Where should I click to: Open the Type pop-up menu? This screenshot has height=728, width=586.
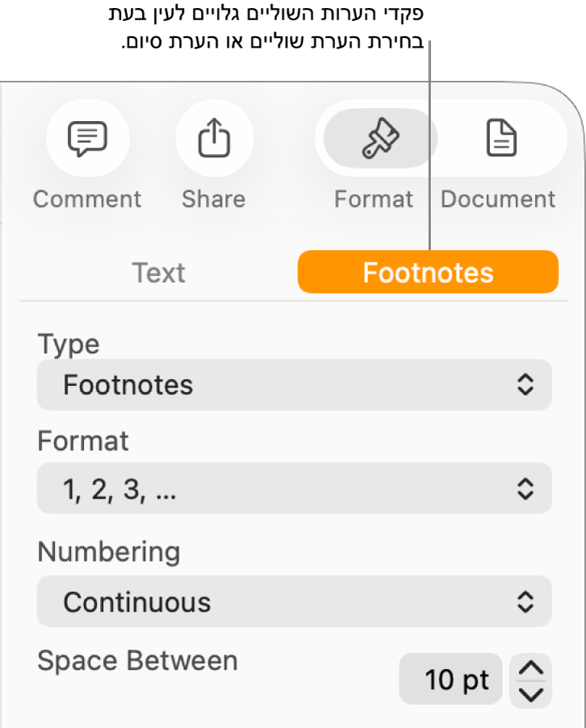[294, 385]
